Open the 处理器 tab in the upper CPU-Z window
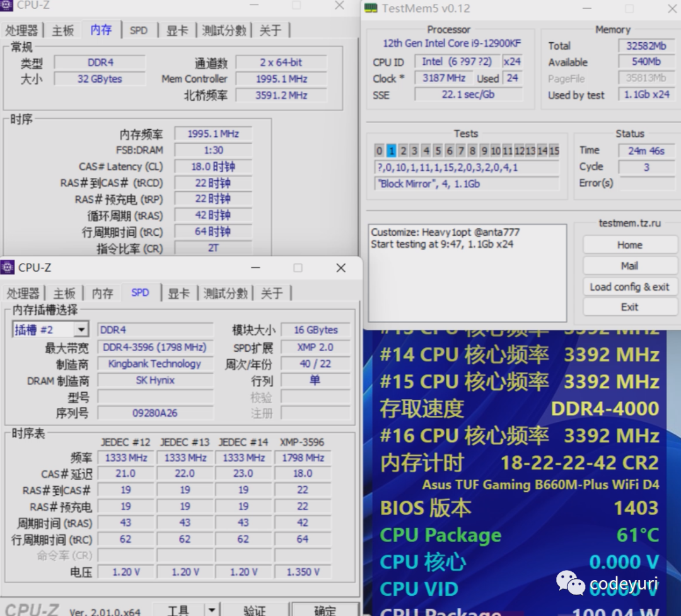The height and width of the screenshot is (616, 681). 21,30
